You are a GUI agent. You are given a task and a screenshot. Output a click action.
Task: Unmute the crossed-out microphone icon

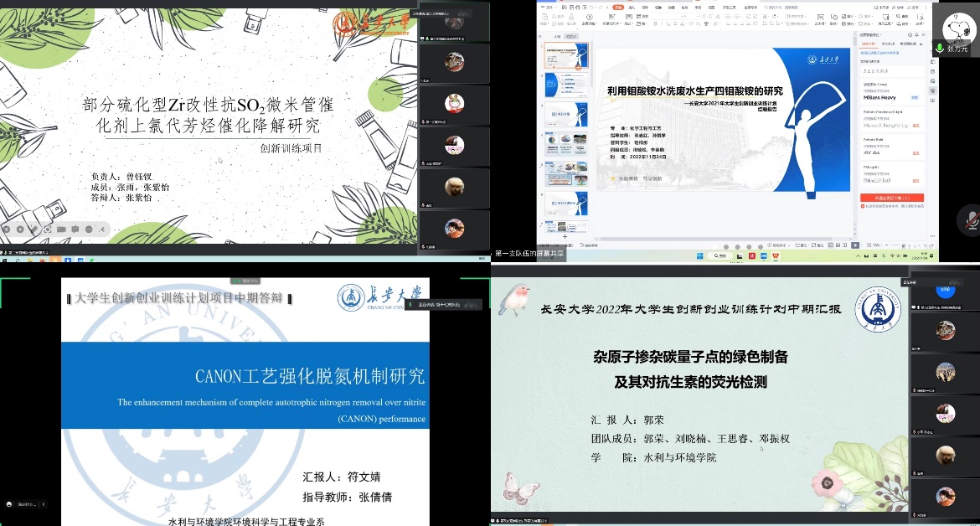tap(972, 219)
